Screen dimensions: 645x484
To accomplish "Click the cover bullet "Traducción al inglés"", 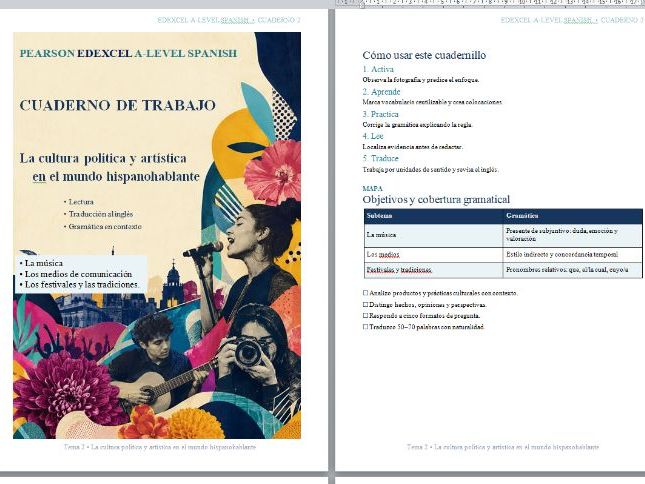I will point(101,214).
